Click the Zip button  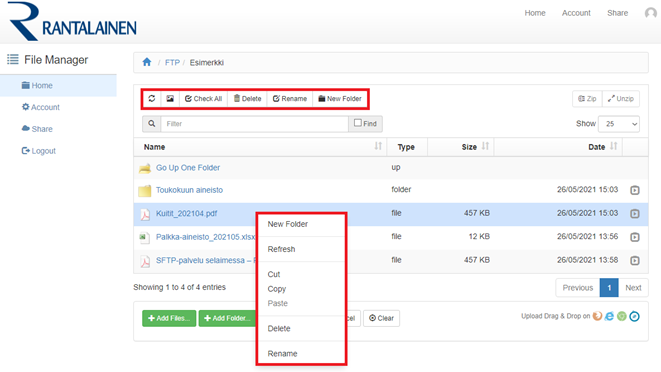(587, 99)
